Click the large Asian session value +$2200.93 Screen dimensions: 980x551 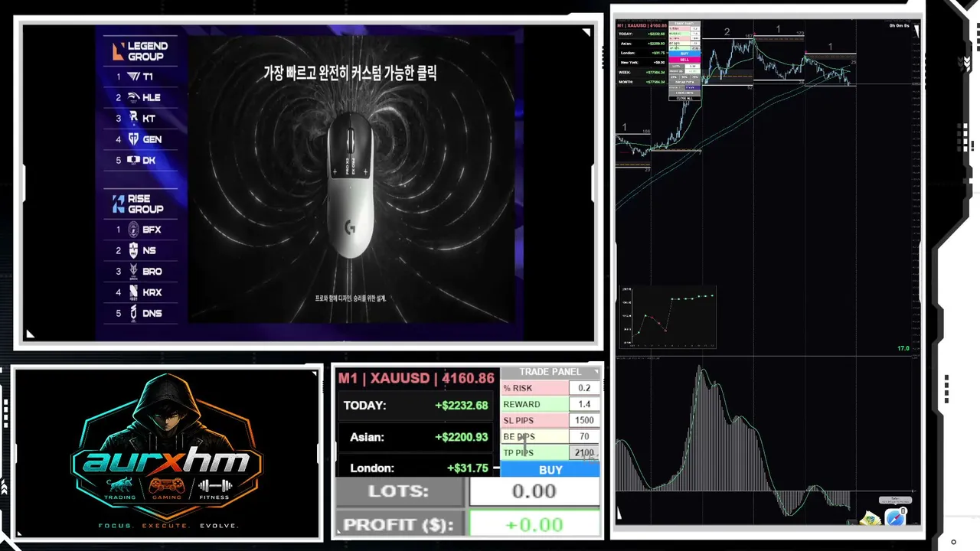[461, 437]
